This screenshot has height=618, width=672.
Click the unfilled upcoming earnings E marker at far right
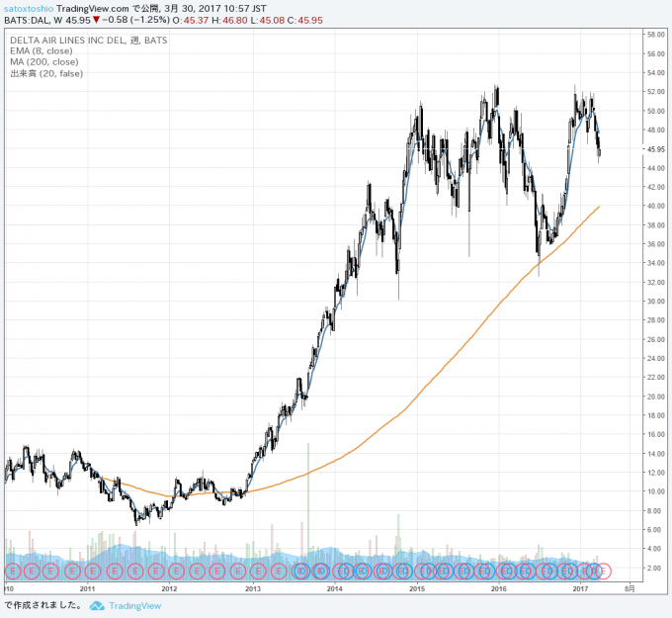coord(604,571)
